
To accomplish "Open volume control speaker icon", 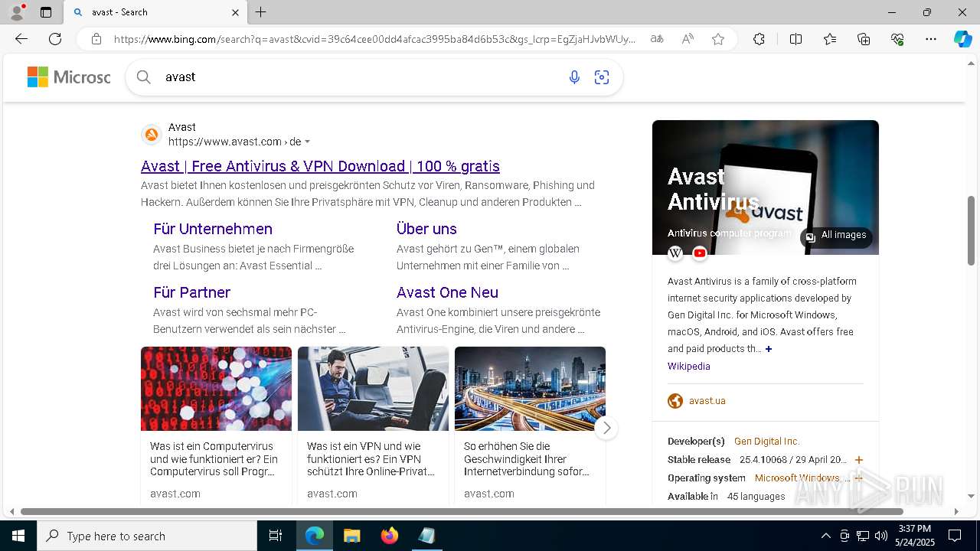I will click(x=880, y=536).
